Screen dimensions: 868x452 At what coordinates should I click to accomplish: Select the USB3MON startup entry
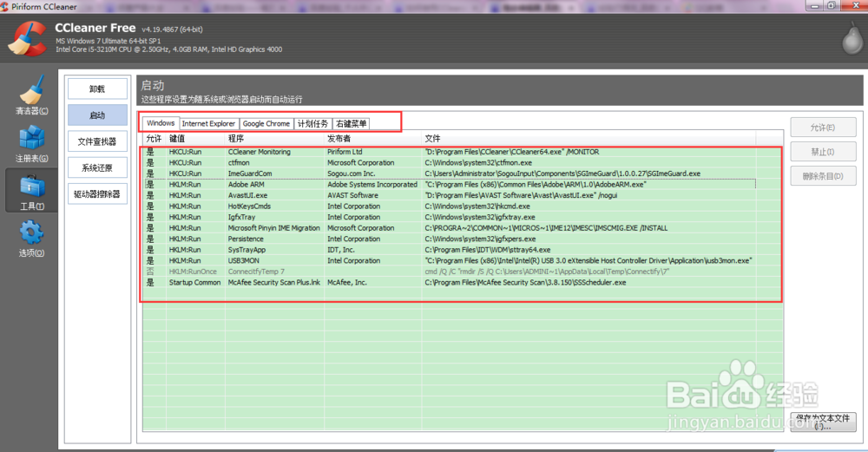pos(449,260)
